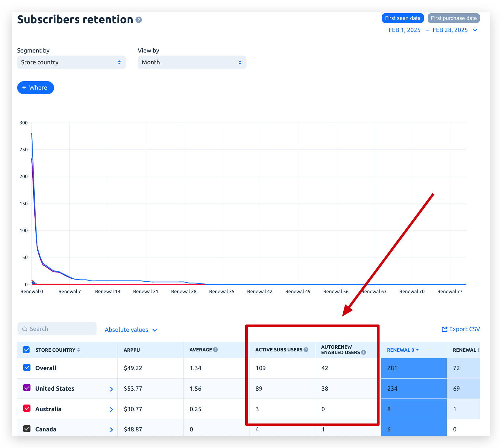Uncheck the Overall row checkbox
The width and height of the screenshot is (502, 448).
click(27, 367)
